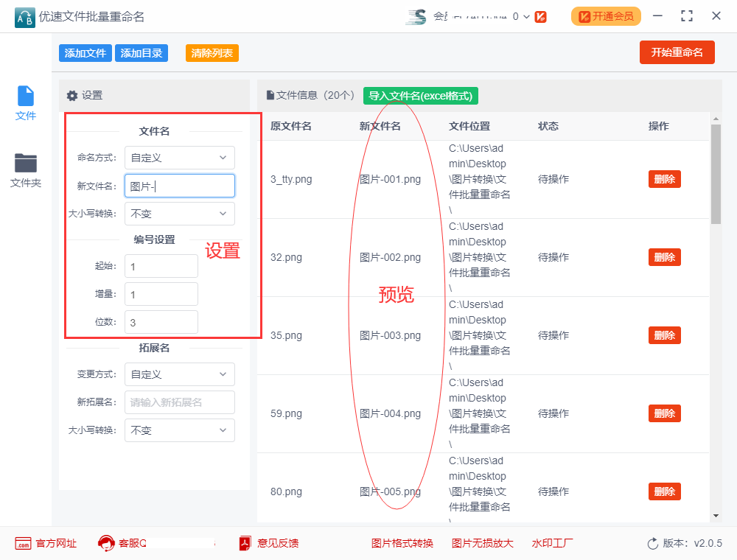
Task: Expand the 变更方式 dropdown under 拓展名
Action: click(x=179, y=374)
